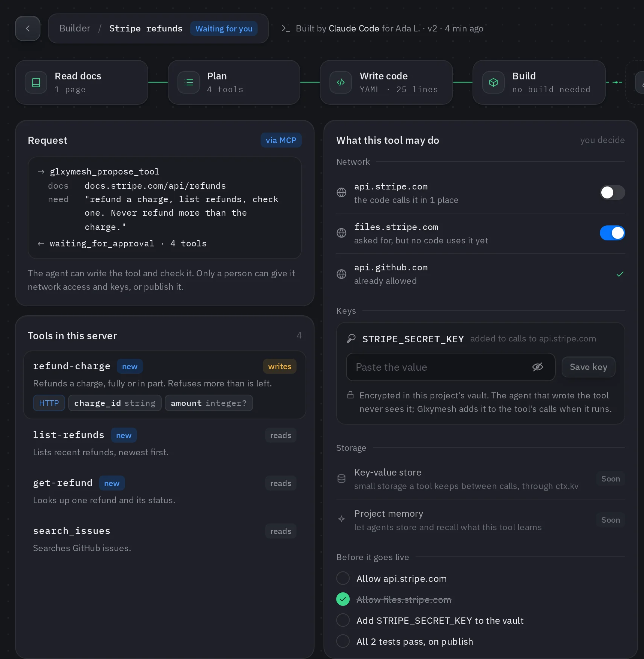Screen dimensions: 644x659
Task: Click the charge_id string parameter chip
Action: pyautogui.click(x=115, y=403)
